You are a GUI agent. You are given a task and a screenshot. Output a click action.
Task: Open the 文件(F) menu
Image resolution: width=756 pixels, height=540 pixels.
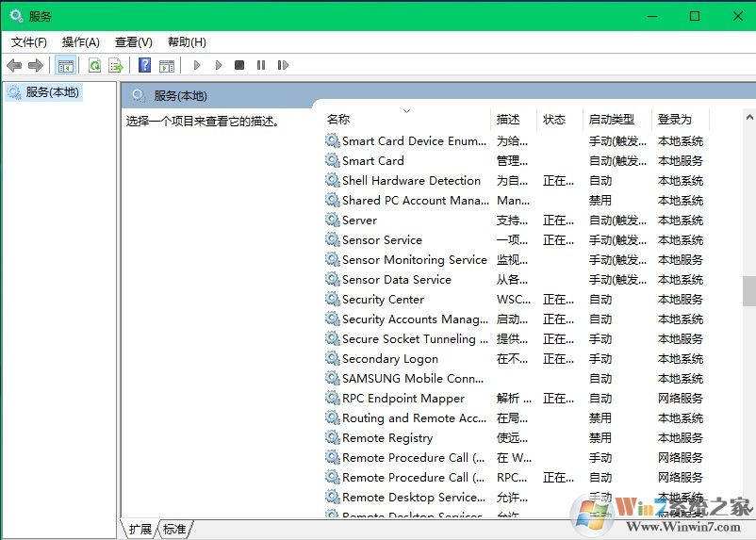click(x=28, y=42)
